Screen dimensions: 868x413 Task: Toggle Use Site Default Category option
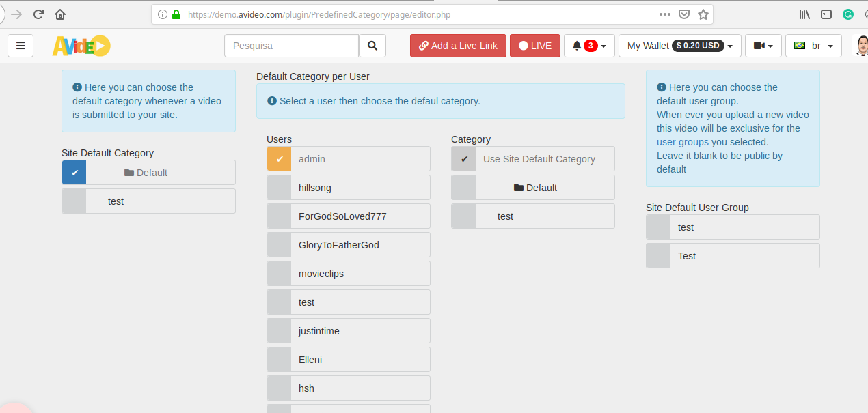click(463, 158)
